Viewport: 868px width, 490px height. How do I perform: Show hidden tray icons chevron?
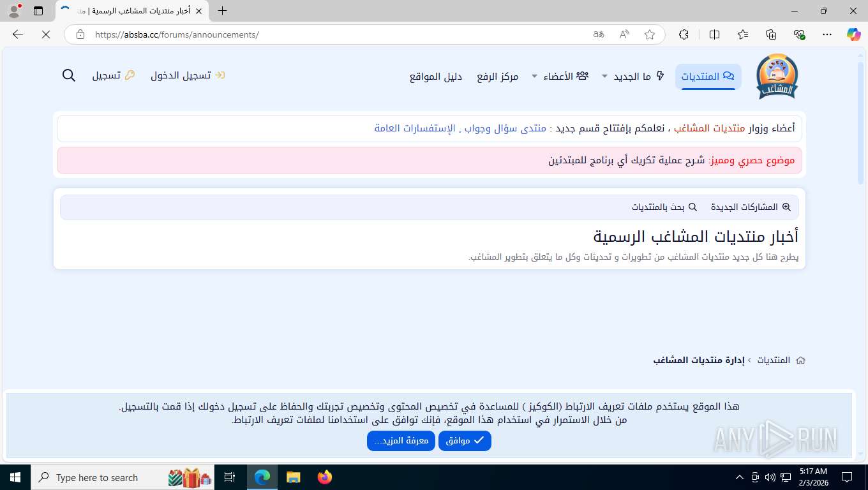[x=740, y=477]
